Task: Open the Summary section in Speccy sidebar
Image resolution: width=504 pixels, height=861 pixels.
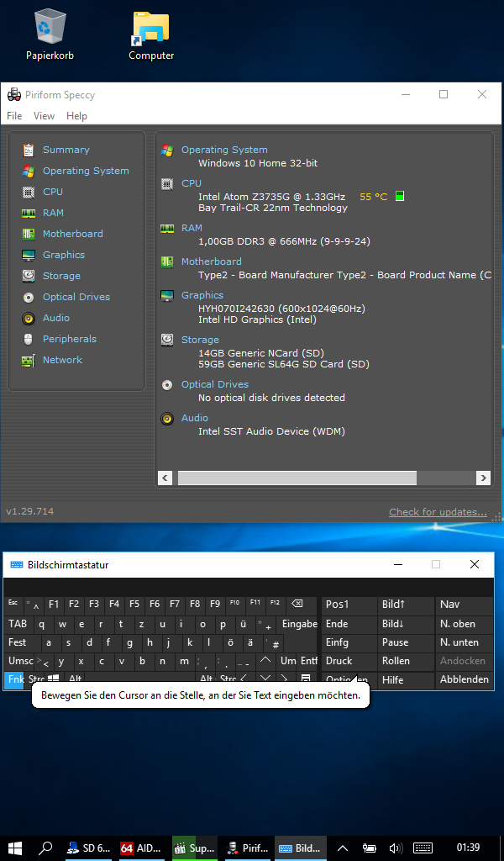Action: 66,150
